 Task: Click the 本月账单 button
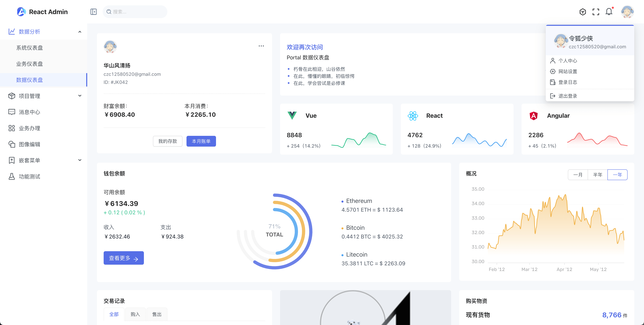tap(201, 141)
